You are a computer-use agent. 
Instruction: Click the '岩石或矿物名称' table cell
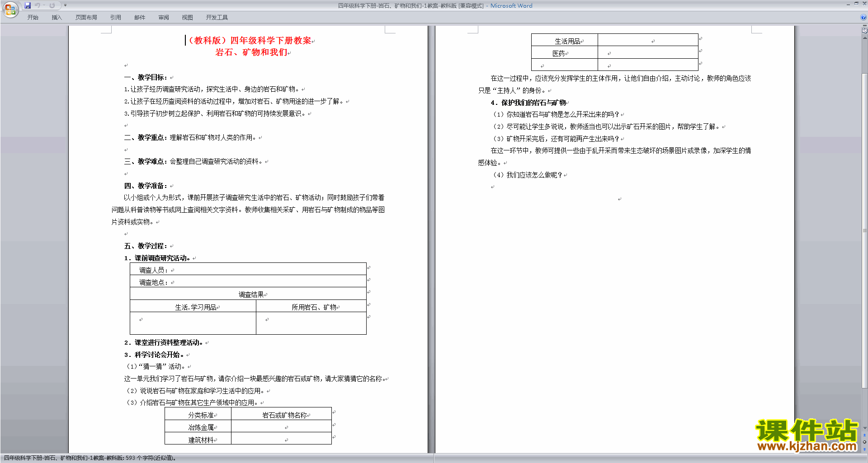pos(281,414)
